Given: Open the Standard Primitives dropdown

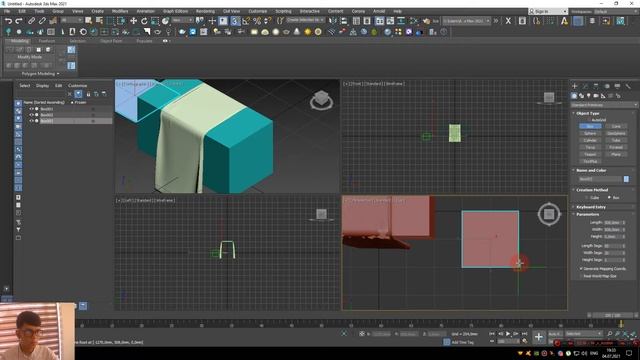Looking at the screenshot, I should (x=604, y=105).
